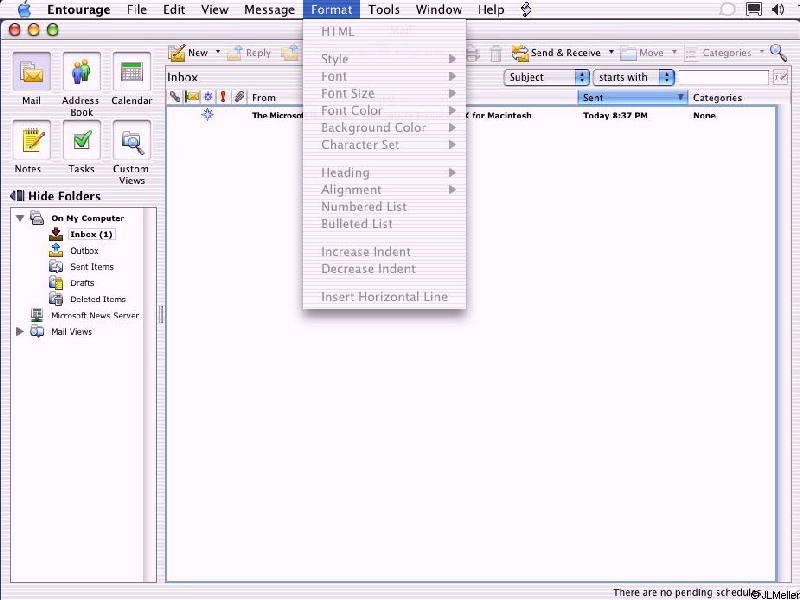The image size is (800, 600).
Task: Click the magnifying glass search icon
Action: click(778, 52)
